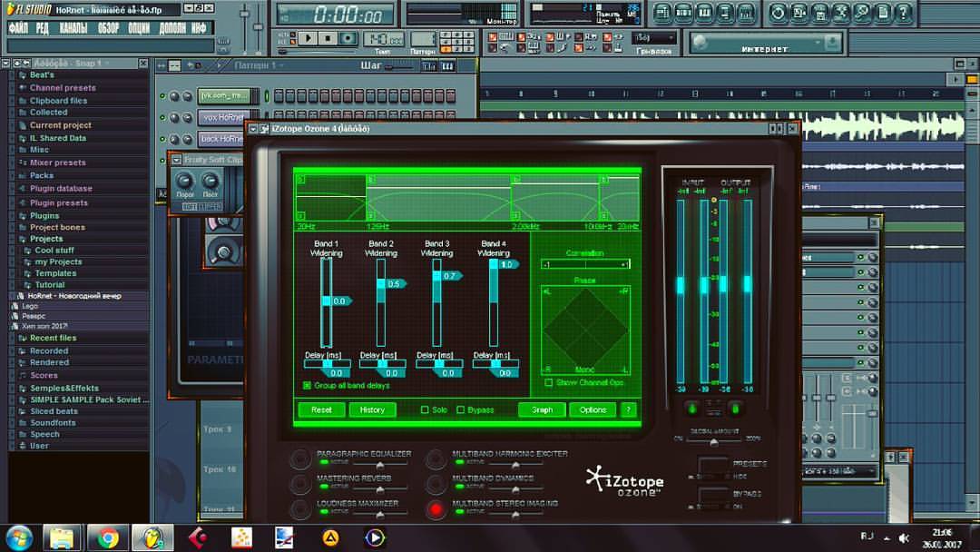Open the Ozone window menu arrow in title bar
Screen dimensions: 980x552
point(253,129)
